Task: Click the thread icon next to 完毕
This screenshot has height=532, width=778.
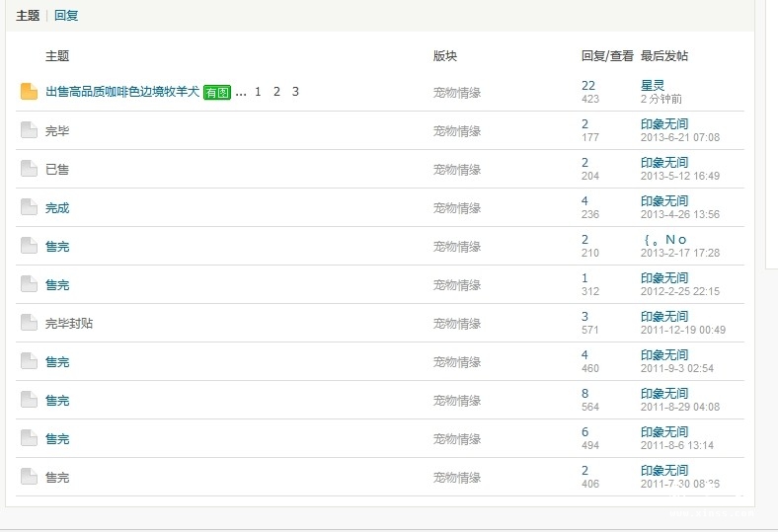Action: click(x=29, y=130)
